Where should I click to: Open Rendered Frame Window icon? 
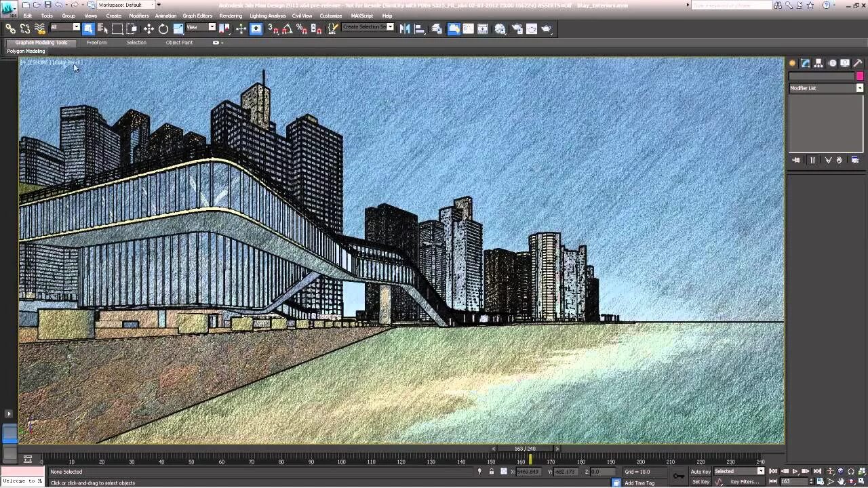pos(532,28)
